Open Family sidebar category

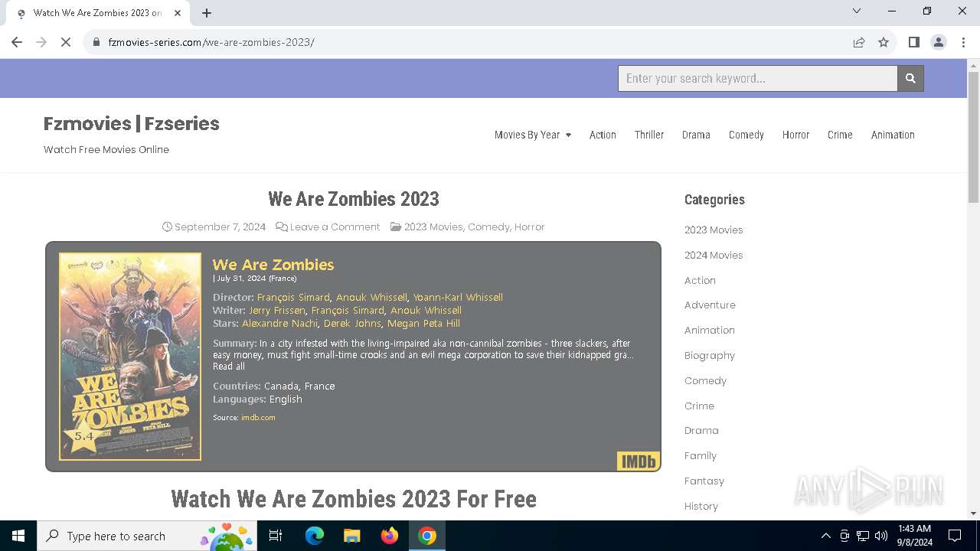[701, 455]
